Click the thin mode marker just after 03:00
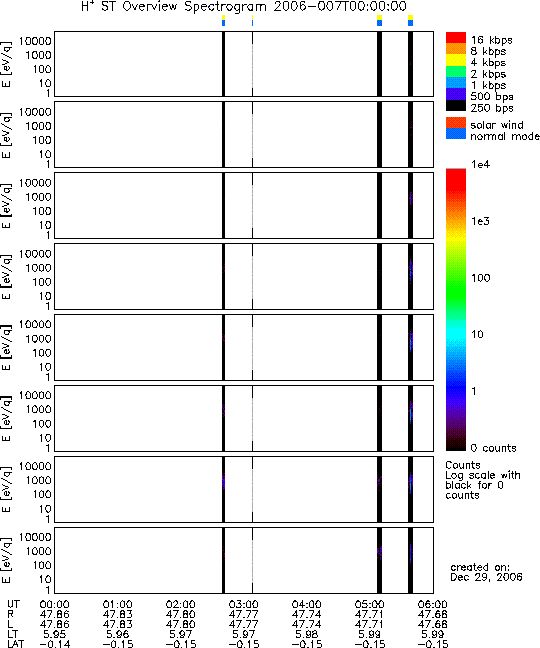The image size is (540, 648). [x=252, y=21]
